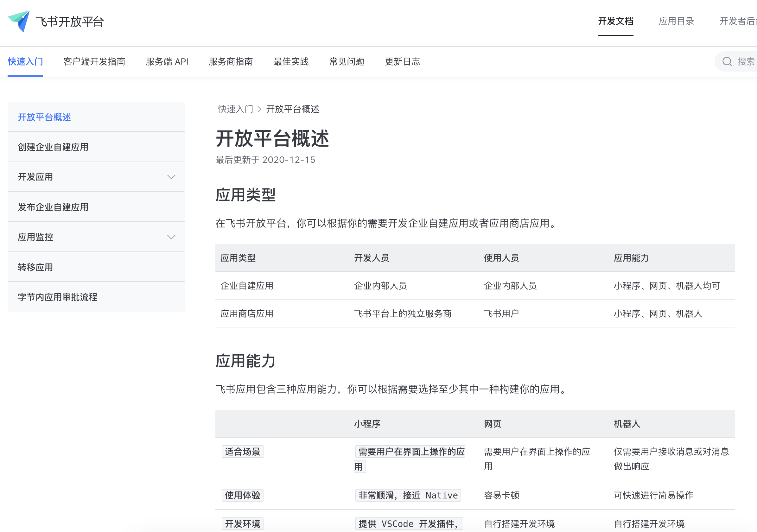Click the 适合场景 row label
The image size is (757, 532).
pos(243,452)
